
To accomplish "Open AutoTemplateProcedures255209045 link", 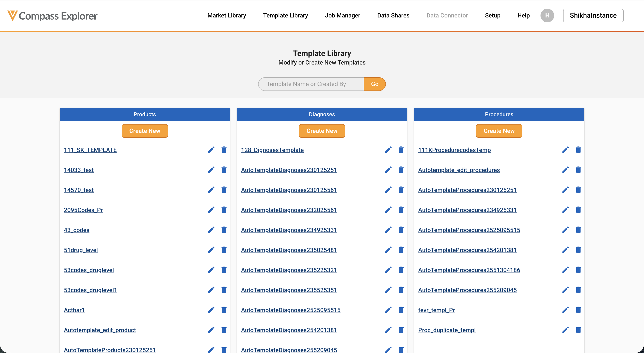I will pos(467,290).
